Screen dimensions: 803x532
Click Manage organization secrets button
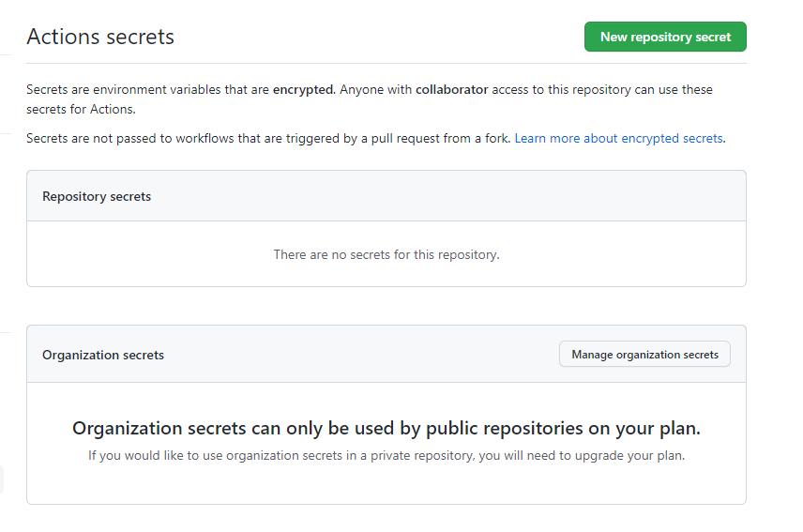point(644,355)
